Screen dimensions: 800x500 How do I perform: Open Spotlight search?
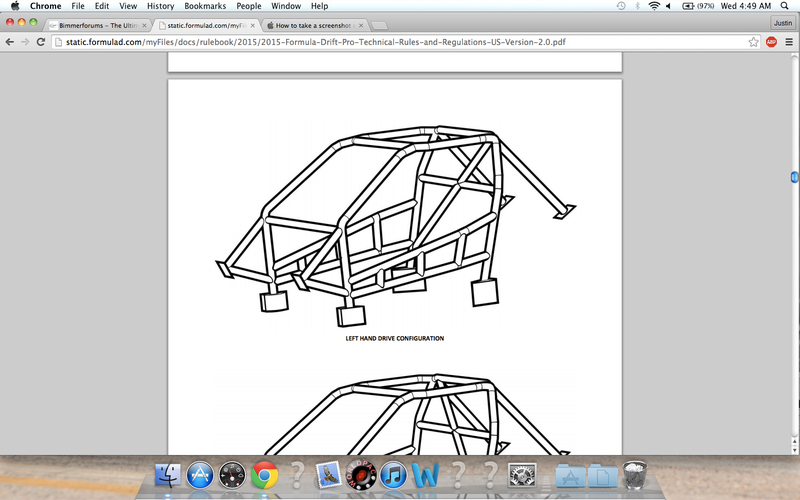785,6
